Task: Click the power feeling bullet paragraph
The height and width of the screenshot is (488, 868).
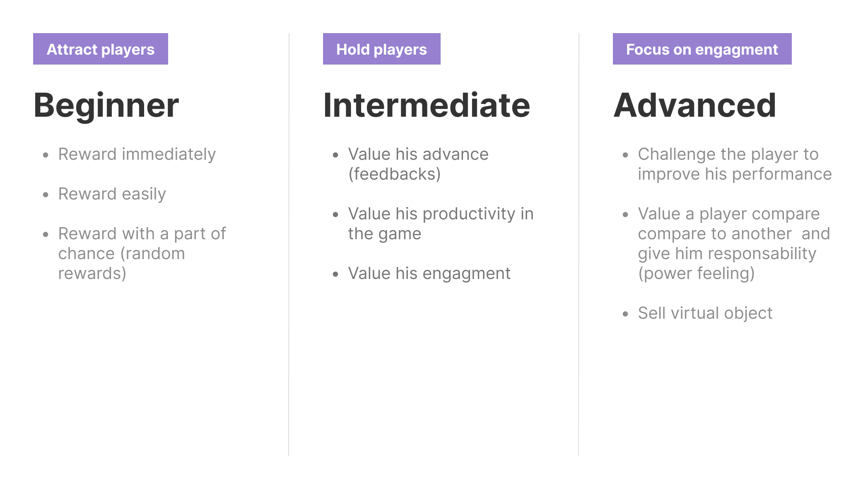Action: [734, 243]
